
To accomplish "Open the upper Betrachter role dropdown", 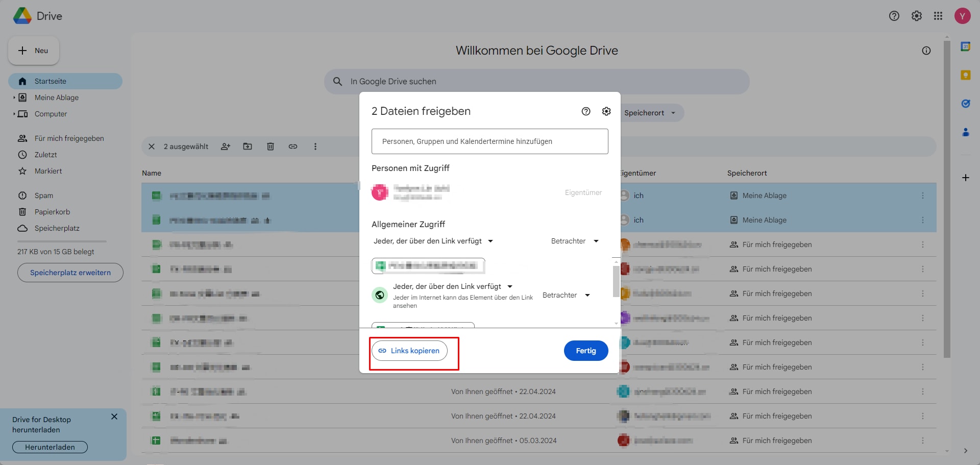I will pos(575,241).
